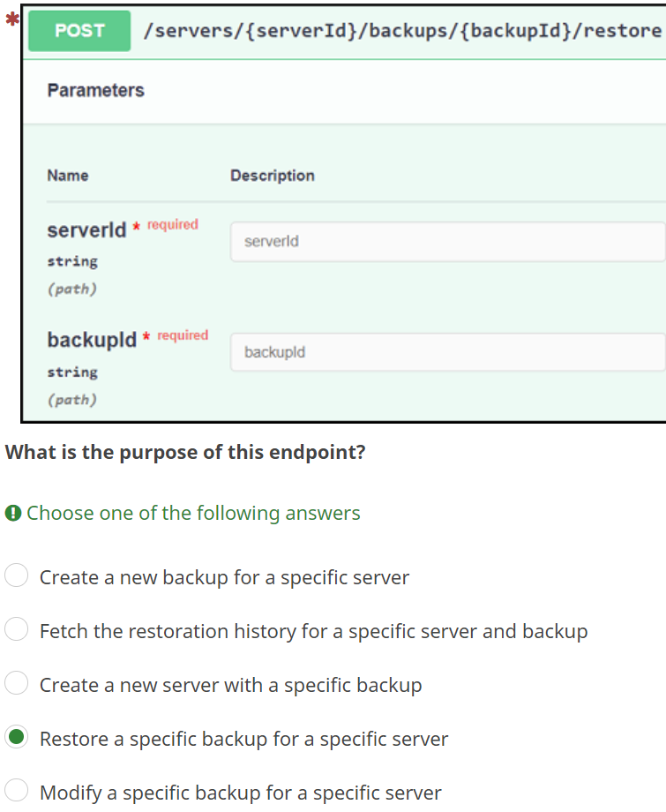Click the Name column header
The width and height of the screenshot is (666, 812).
pyautogui.click(x=68, y=176)
